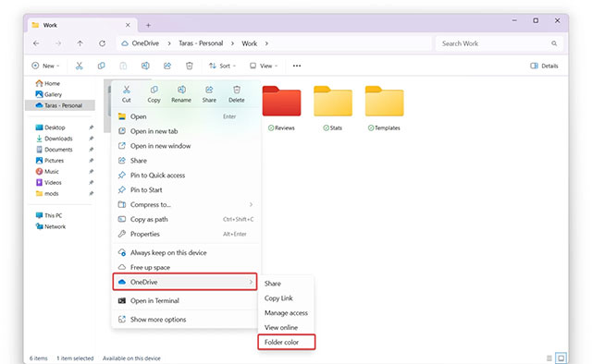Click the Cut icon in context menu
The image size is (592, 364).
[127, 90]
